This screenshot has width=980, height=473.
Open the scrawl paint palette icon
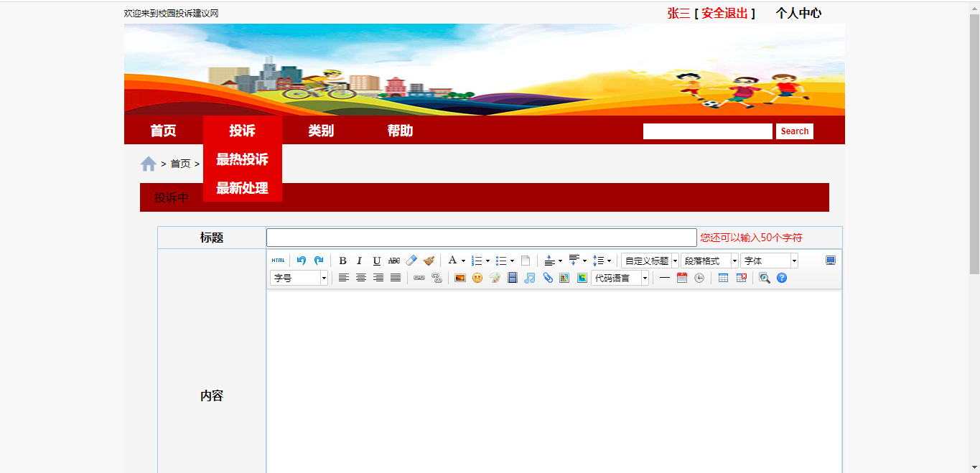tap(495, 278)
